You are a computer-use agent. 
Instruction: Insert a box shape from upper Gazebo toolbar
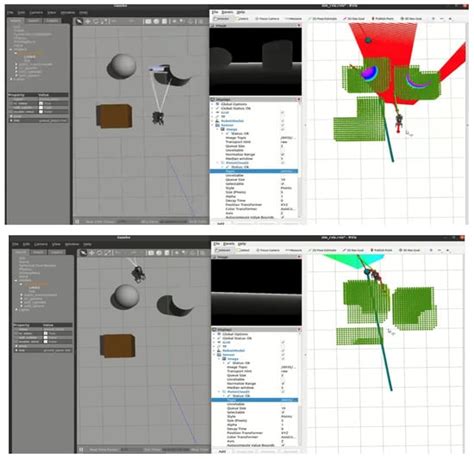click(148, 21)
